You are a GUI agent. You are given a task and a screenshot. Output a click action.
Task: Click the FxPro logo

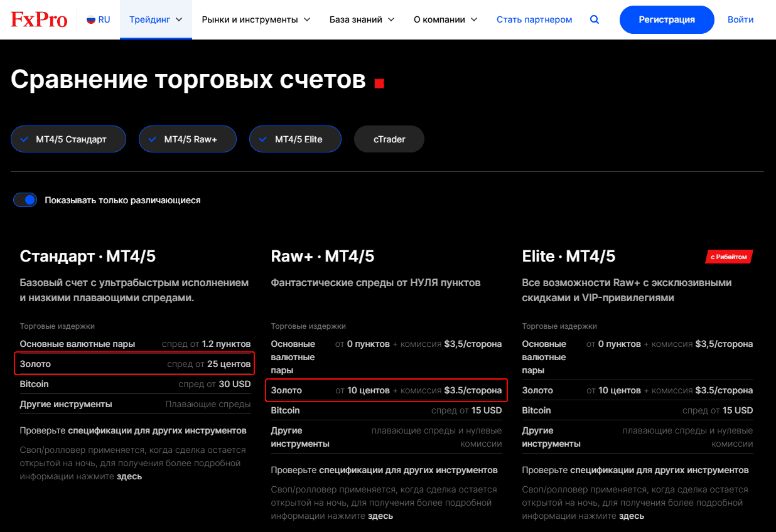[x=39, y=19]
